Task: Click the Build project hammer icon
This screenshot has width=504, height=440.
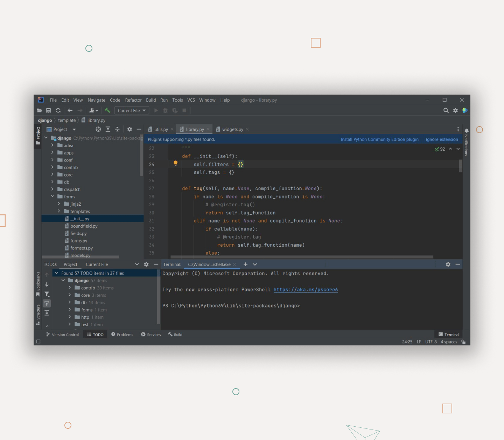Action: pos(107,110)
